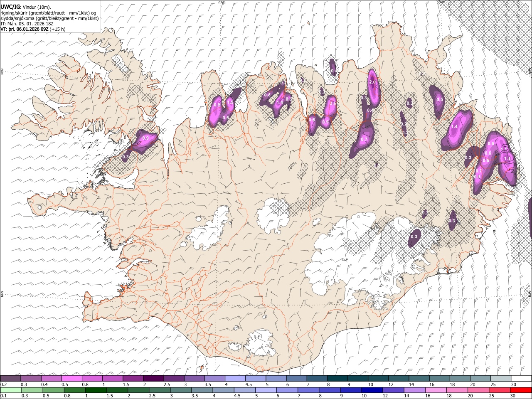Pick the rain legend swatch between 3 and 3.5

coord(181,390)
